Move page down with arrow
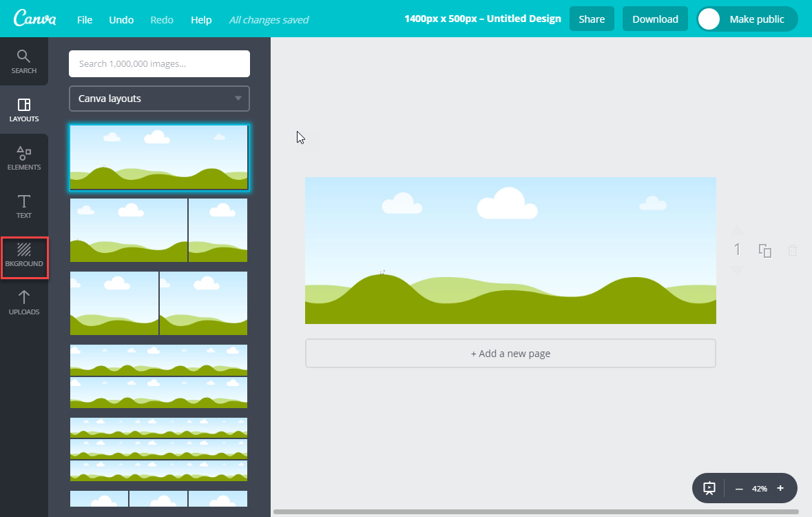 [x=737, y=271]
